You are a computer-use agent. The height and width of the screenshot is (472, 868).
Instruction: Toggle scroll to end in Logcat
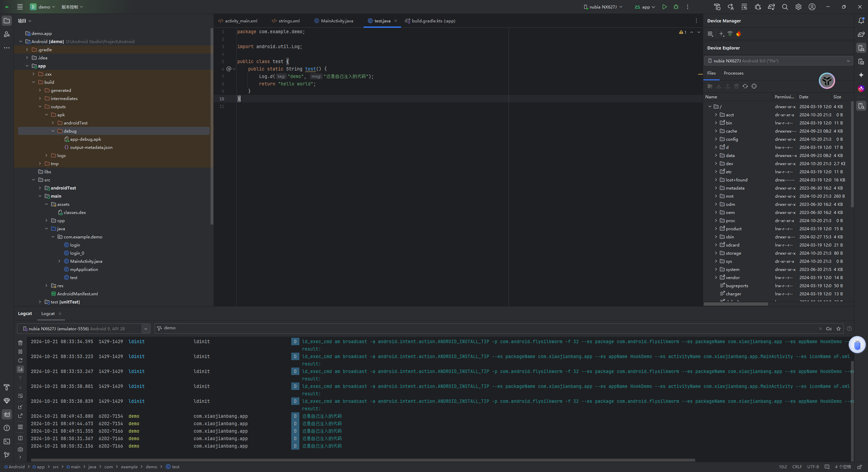20,369
